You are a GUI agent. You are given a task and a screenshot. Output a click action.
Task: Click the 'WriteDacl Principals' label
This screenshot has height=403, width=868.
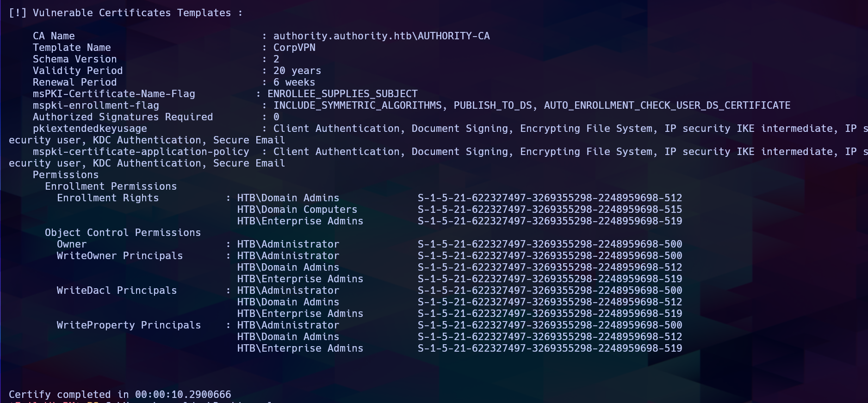[117, 291]
